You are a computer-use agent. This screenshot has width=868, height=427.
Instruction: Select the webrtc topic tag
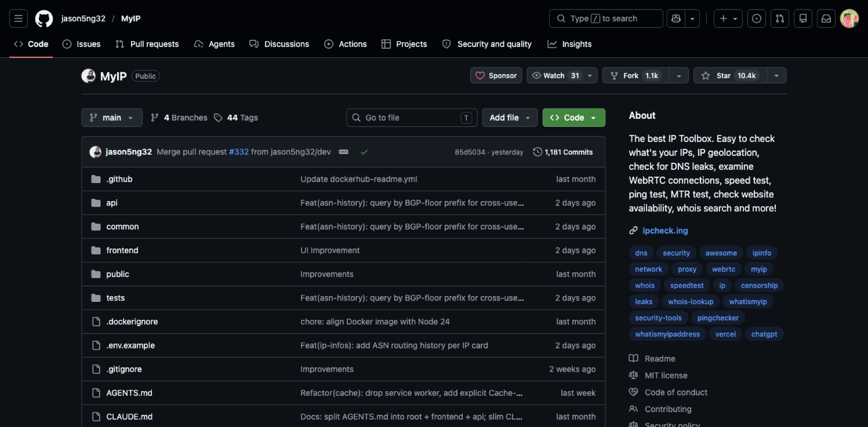click(x=723, y=269)
